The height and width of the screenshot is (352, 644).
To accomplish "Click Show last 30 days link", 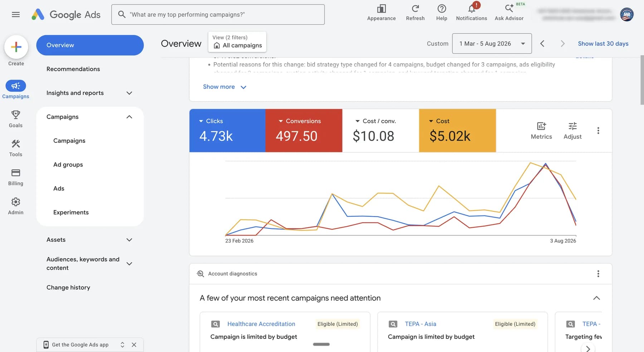I will (x=603, y=44).
